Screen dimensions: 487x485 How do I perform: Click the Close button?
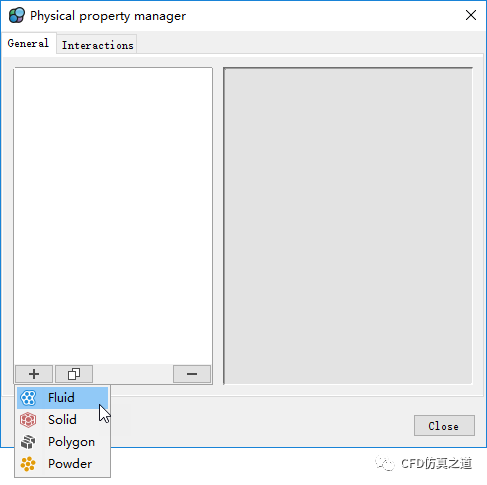[x=444, y=426]
